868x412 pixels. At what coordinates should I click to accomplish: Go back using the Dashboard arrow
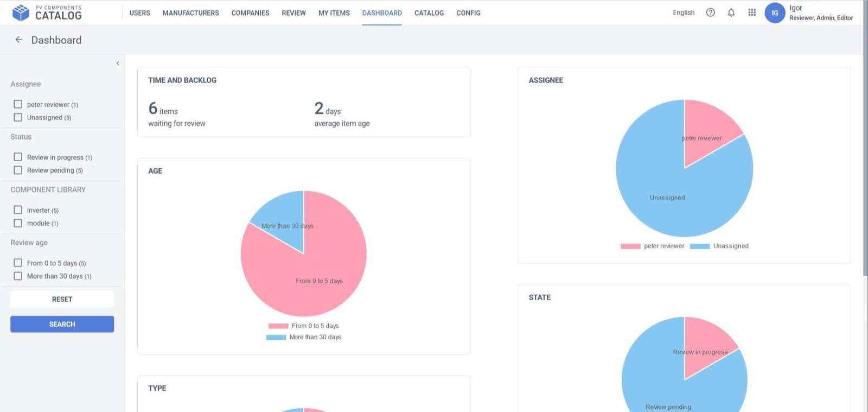pos(19,40)
